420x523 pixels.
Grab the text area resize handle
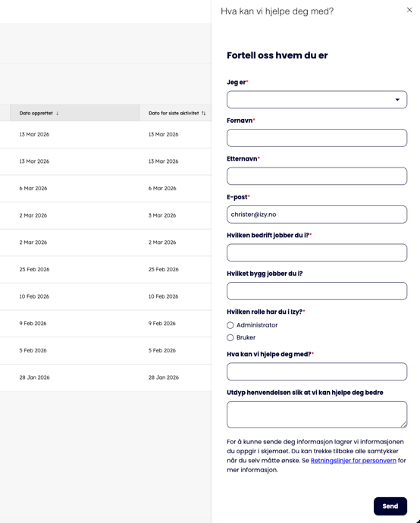403,424
